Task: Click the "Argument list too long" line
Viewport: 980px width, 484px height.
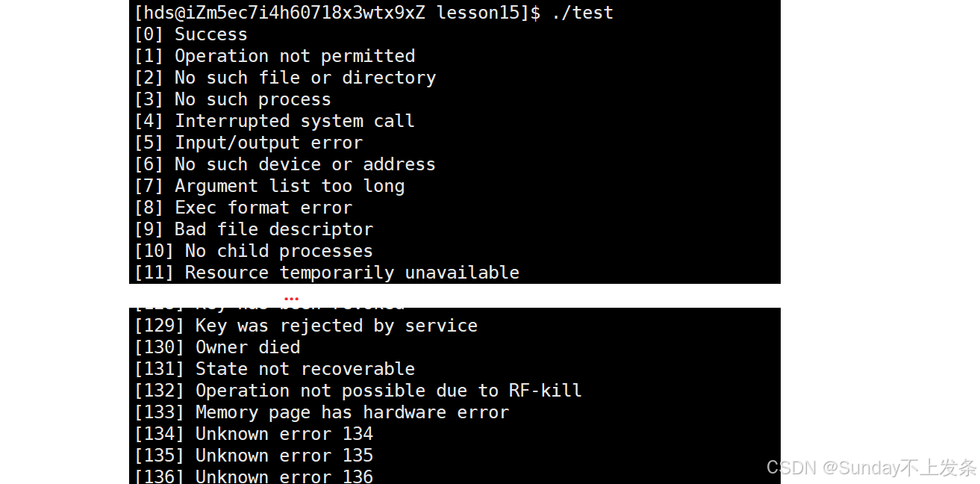Action: 269,186
